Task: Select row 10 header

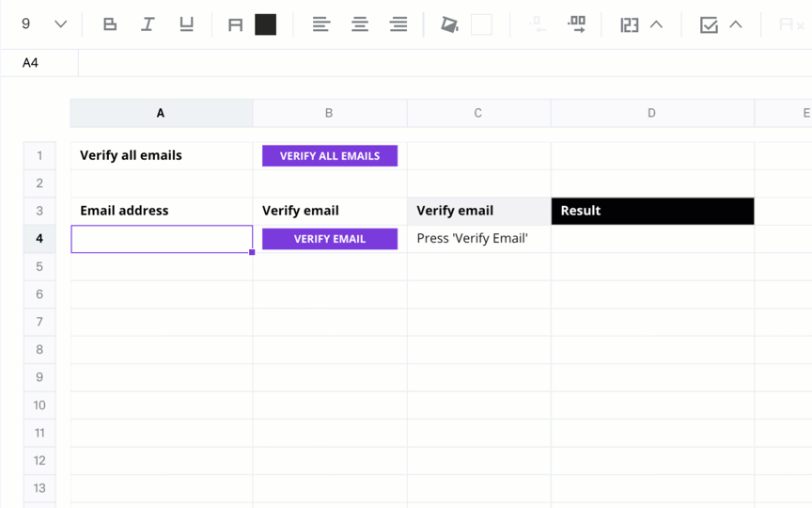Action: 39,405
